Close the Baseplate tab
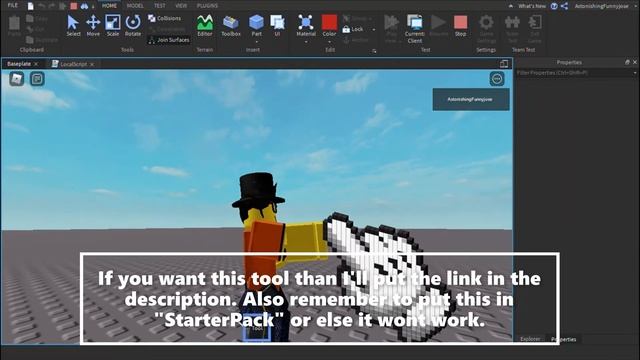The image size is (640, 360). (36, 64)
